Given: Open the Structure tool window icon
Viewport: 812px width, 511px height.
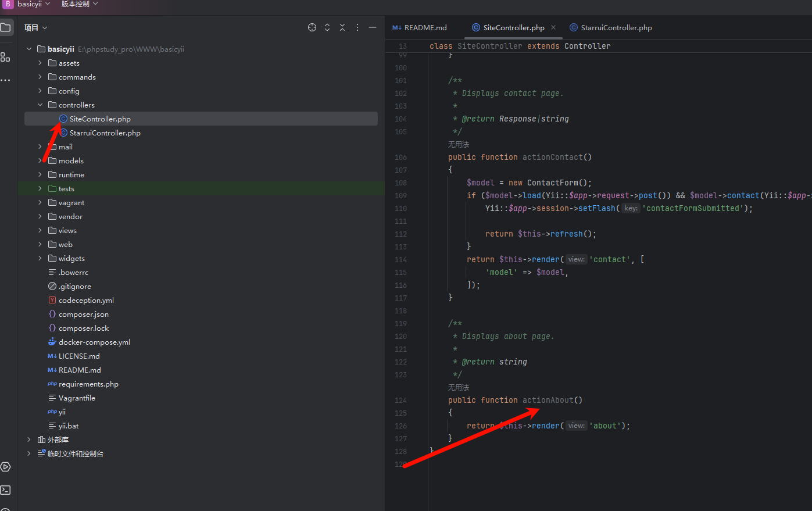Looking at the screenshot, I should pyautogui.click(x=6, y=57).
